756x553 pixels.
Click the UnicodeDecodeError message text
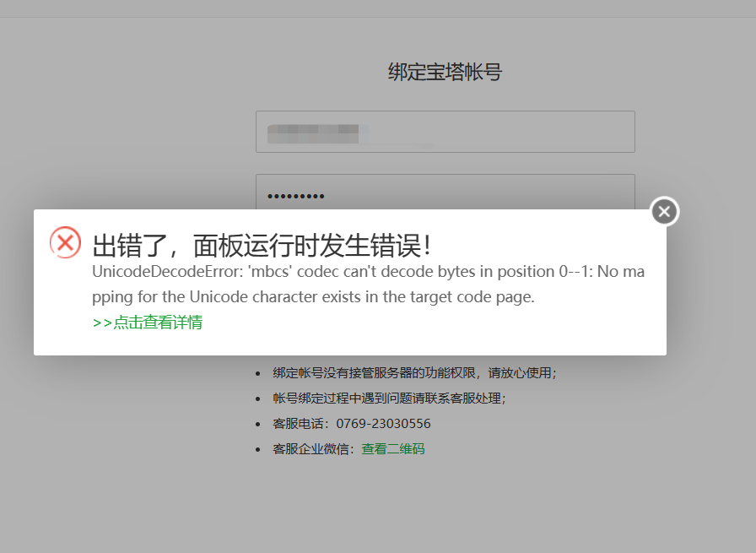click(369, 285)
